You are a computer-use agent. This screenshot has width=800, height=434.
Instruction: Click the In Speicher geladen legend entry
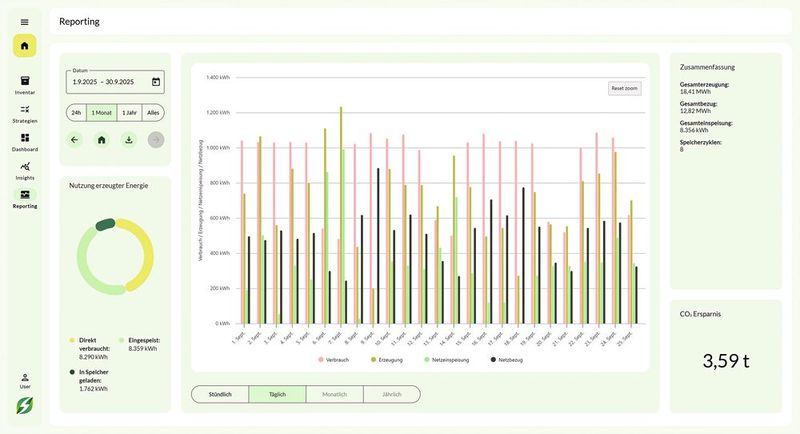coord(89,380)
